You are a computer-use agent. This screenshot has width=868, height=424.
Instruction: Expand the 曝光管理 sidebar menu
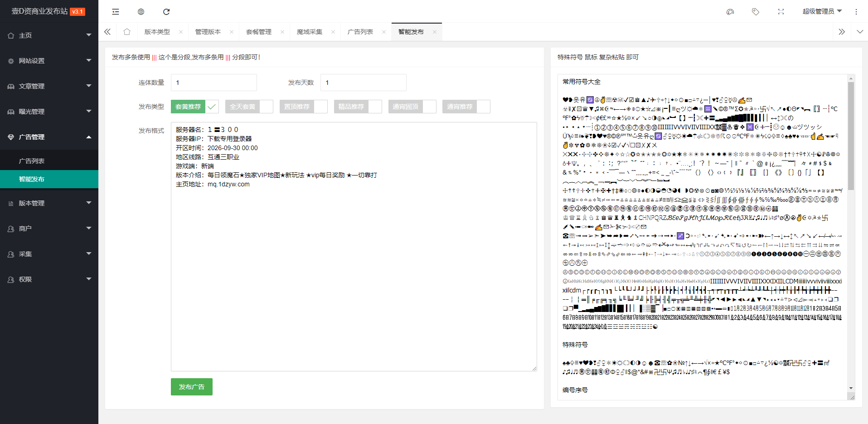(49, 112)
